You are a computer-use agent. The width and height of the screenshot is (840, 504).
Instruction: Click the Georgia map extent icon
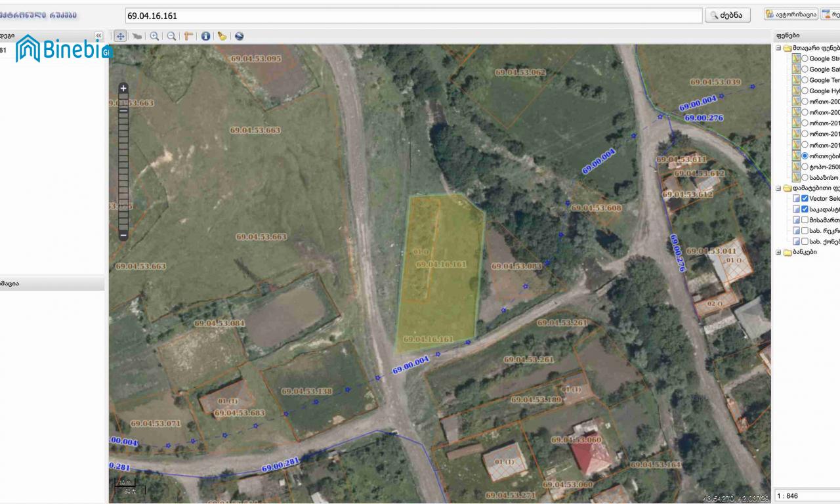point(138,36)
